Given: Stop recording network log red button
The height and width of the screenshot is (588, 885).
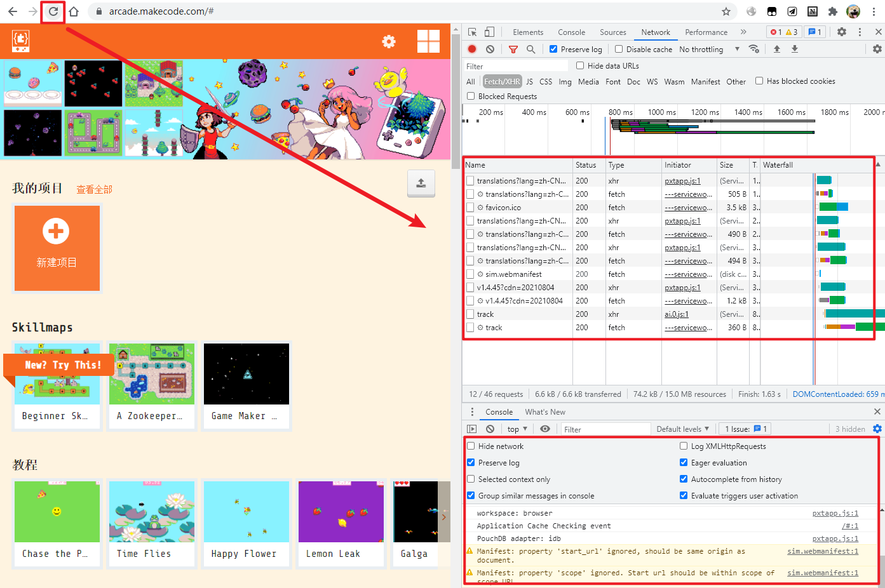Looking at the screenshot, I should click(x=472, y=49).
